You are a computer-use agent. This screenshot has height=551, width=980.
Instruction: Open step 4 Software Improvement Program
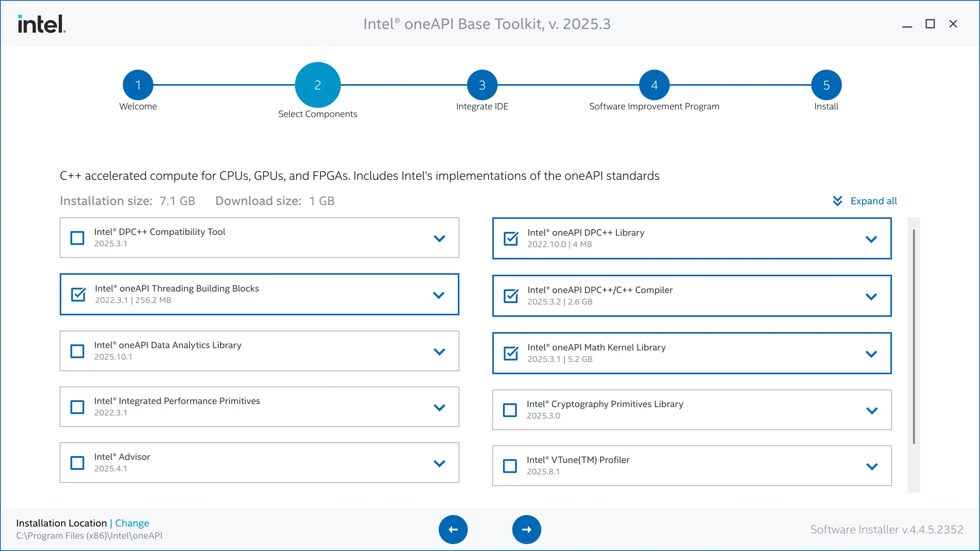point(655,85)
